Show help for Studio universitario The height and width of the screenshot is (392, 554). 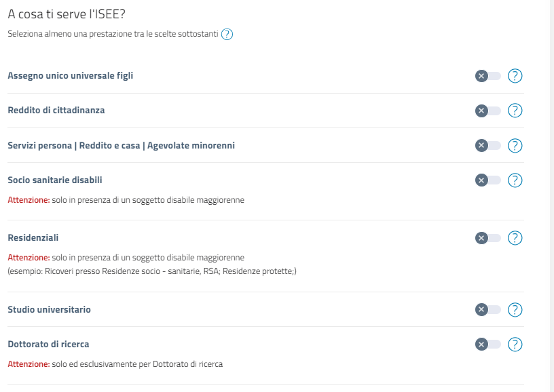[515, 309]
